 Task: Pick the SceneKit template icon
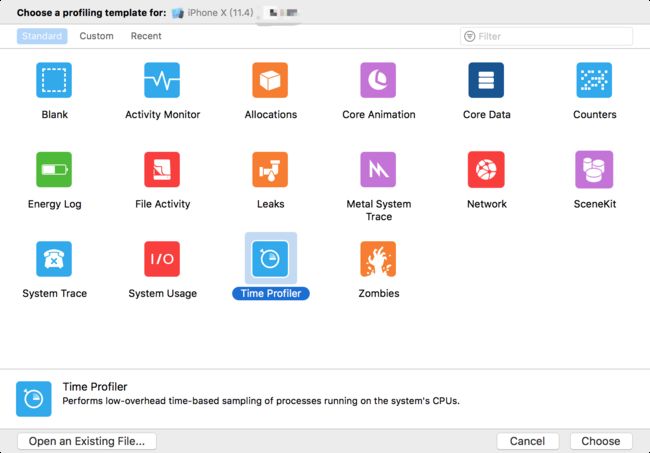pyautogui.click(x=594, y=170)
